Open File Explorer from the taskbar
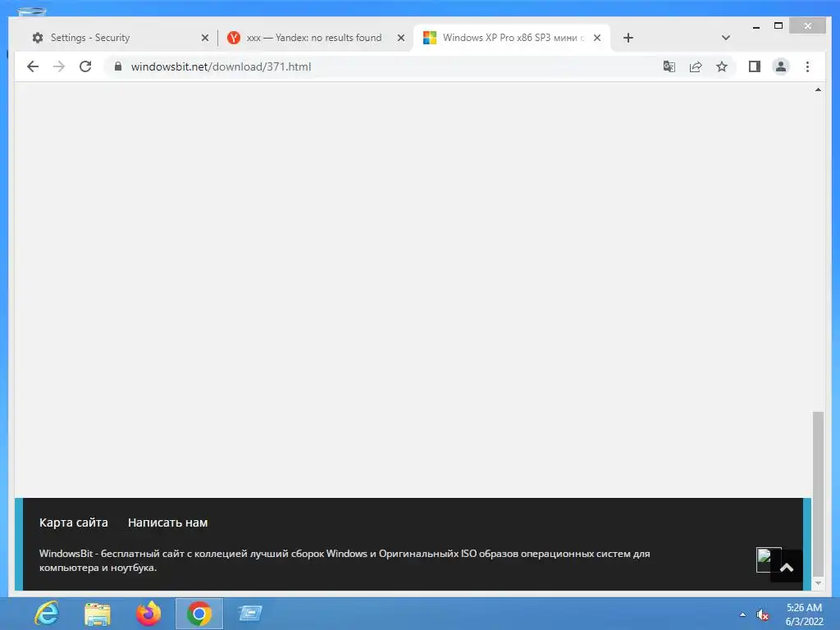840x630 pixels. pyautogui.click(x=98, y=614)
